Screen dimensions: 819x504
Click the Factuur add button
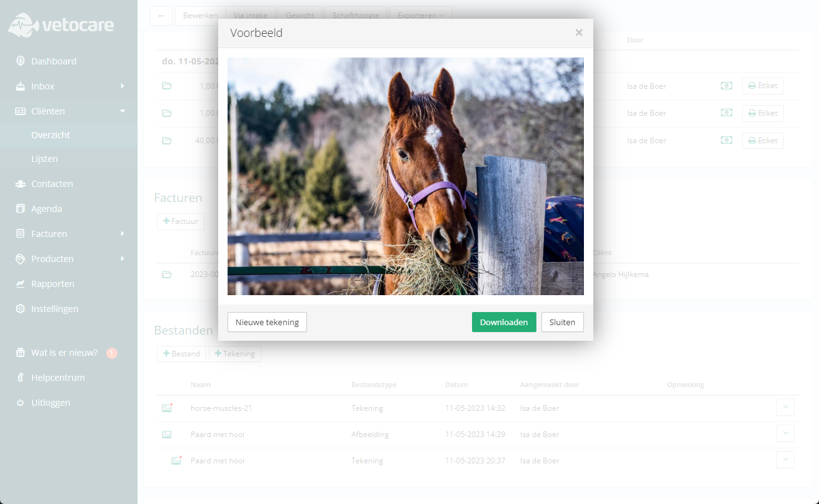pyautogui.click(x=181, y=221)
